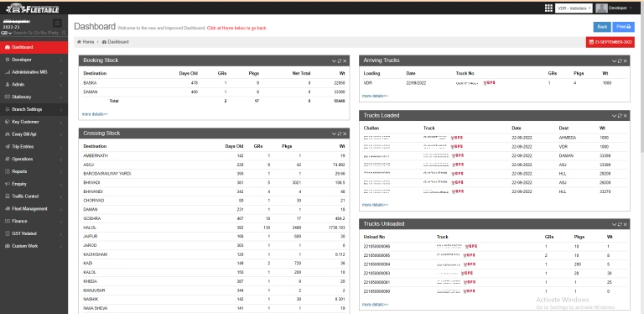Expand Administrative MIS in the sidebar

(34, 72)
